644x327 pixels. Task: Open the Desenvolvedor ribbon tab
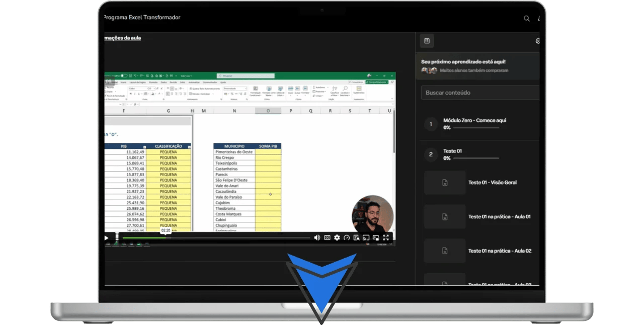tap(210, 83)
